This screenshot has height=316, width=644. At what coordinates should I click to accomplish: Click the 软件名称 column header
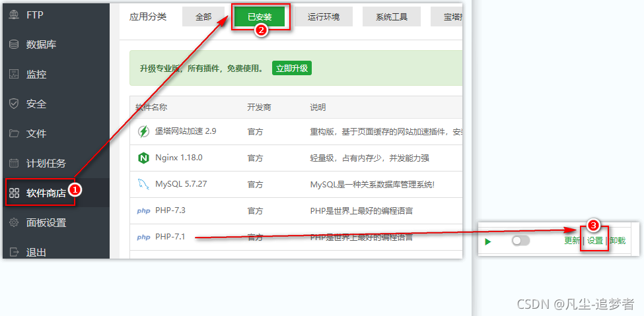point(151,107)
